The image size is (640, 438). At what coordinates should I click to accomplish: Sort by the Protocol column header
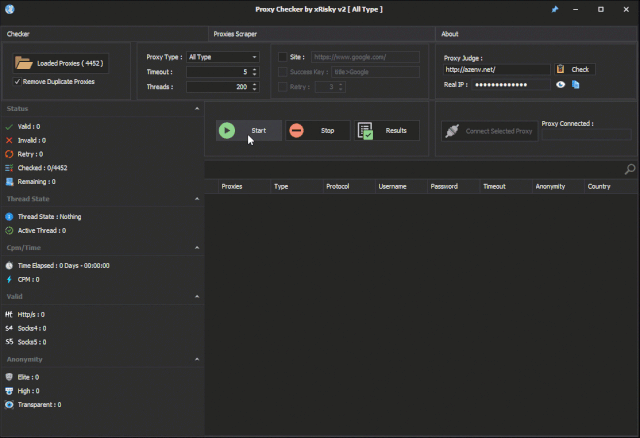338,186
